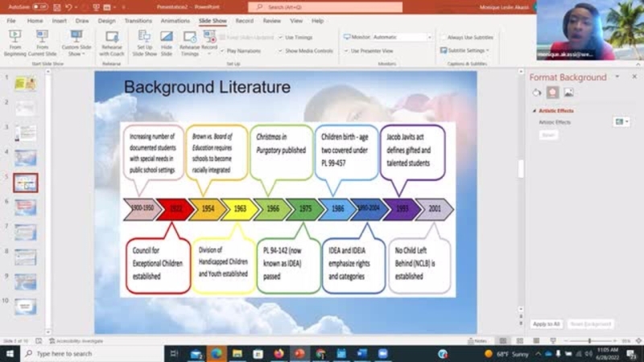Select the Fill paint bucket icon in Format Background
The width and height of the screenshot is (644, 362).
pos(536,93)
